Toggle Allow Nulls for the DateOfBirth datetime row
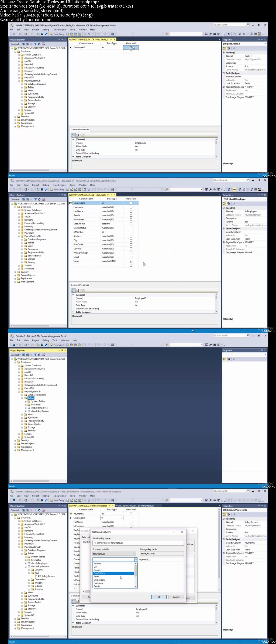The image size is (276, 644). click(x=131, y=224)
